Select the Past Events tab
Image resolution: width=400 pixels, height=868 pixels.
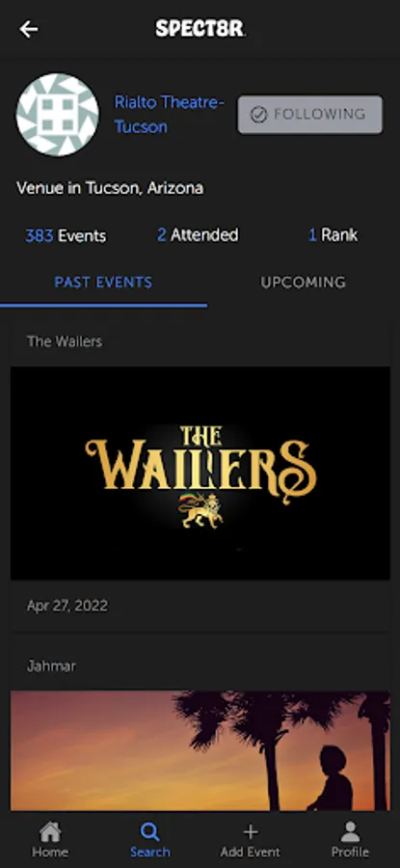[103, 283]
